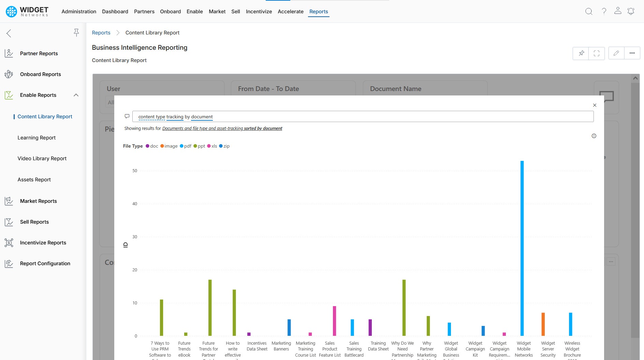The width and height of the screenshot is (644, 360).
Task: Open the Incentivize menu
Action: tap(259, 12)
